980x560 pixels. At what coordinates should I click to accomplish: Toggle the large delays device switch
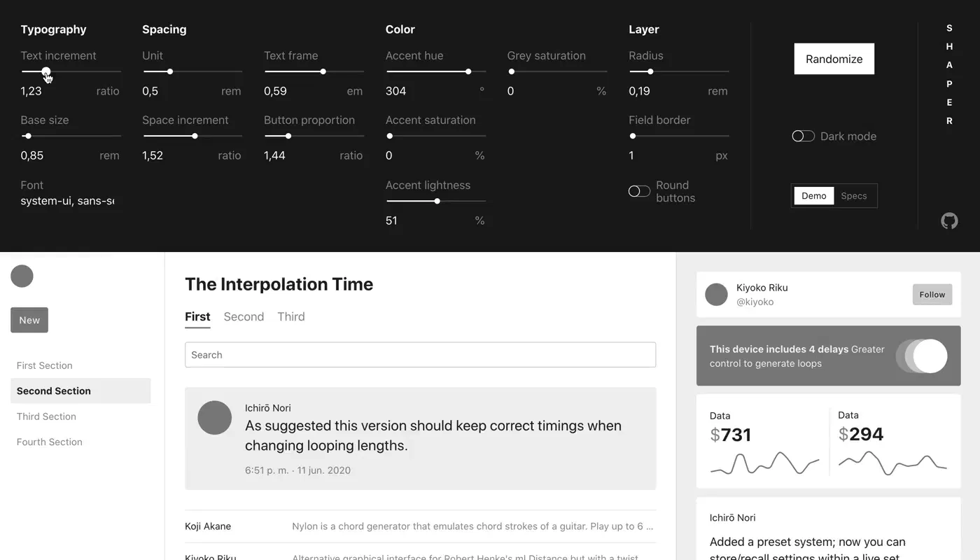[x=921, y=356]
